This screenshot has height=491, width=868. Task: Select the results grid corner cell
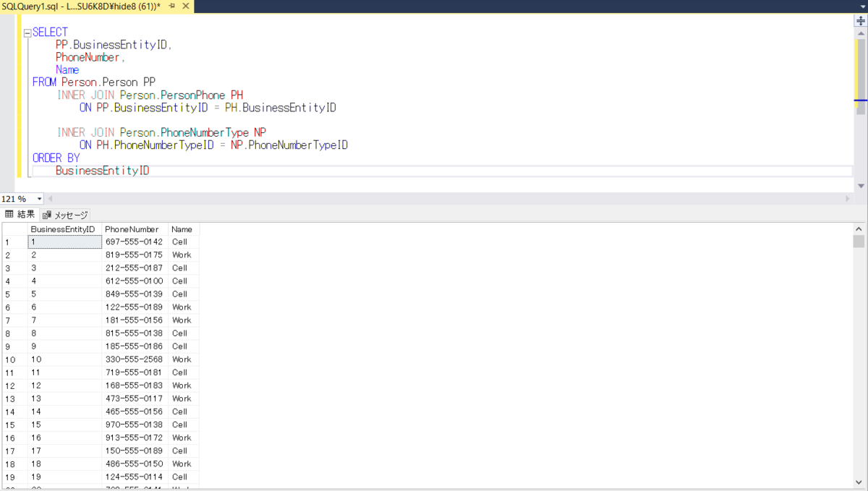tap(14, 229)
